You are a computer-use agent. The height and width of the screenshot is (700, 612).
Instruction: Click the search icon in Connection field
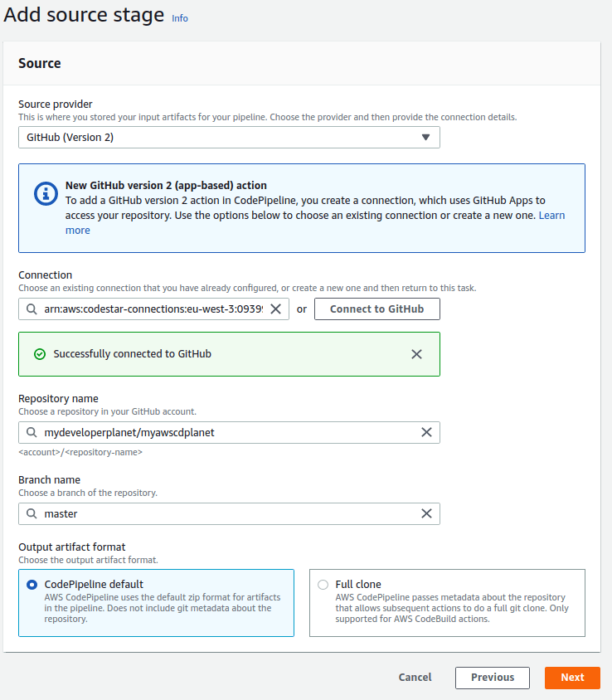point(32,309)
